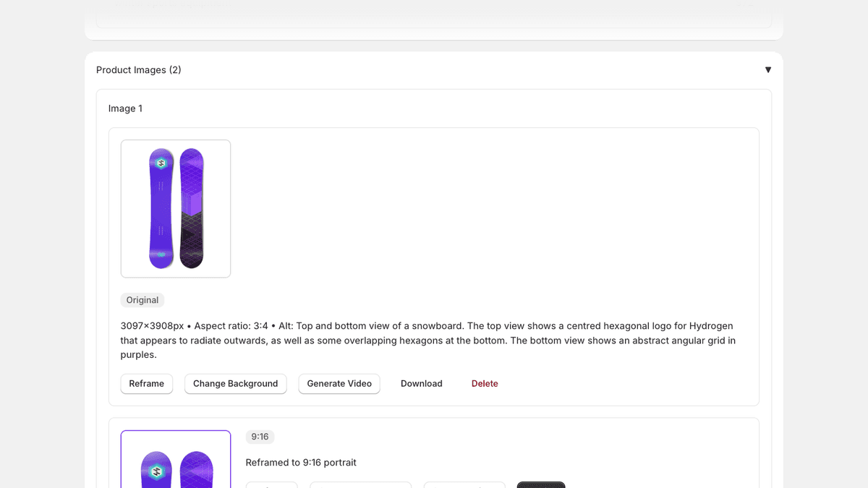Click third outlined button in 9:16 row
Viewport: 868px width, 488px height.
click(464, 484)
